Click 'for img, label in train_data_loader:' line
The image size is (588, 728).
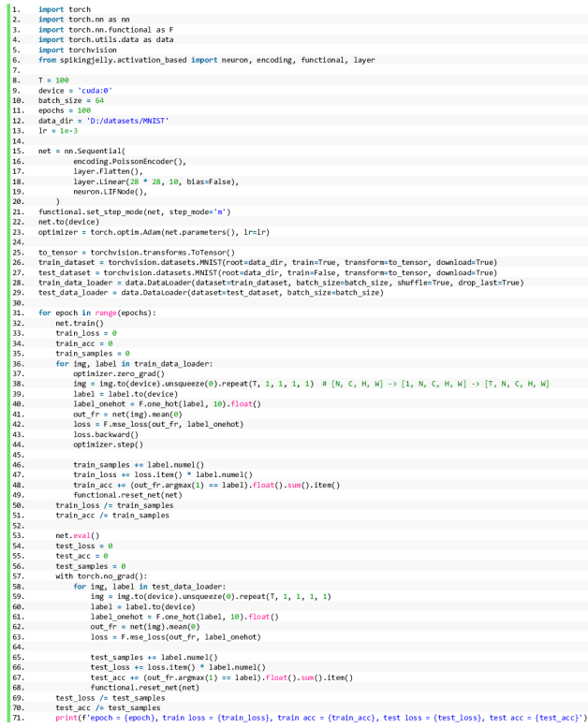(134, 364)
